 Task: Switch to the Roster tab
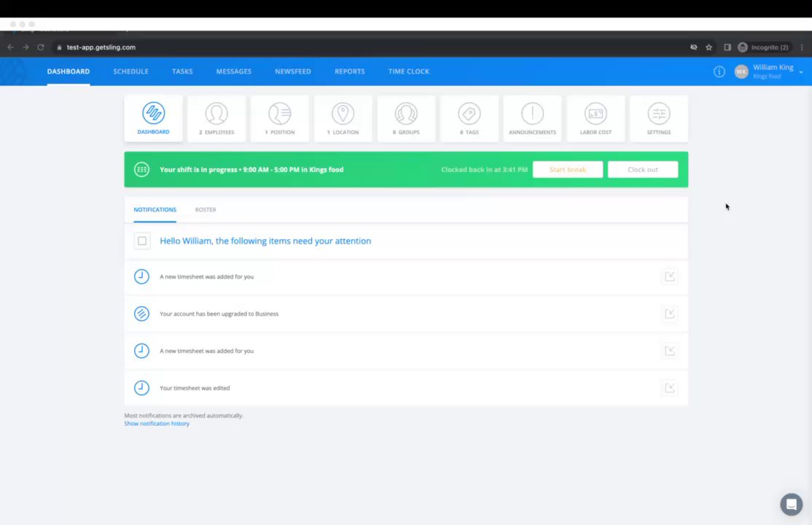[206, 209]
